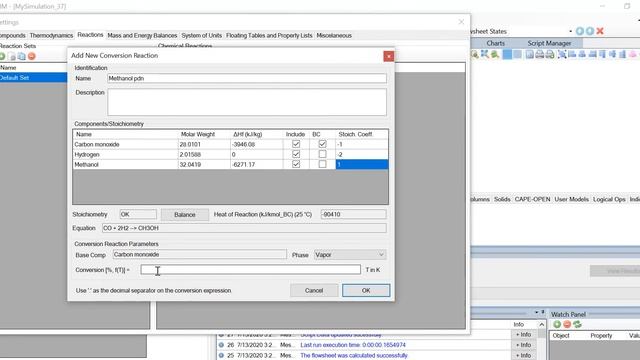The width and height of the screenshot is (640, 360).
Task: Click the selection-rectangle icon in flowsheet toolbar
Action: point(562,54)
